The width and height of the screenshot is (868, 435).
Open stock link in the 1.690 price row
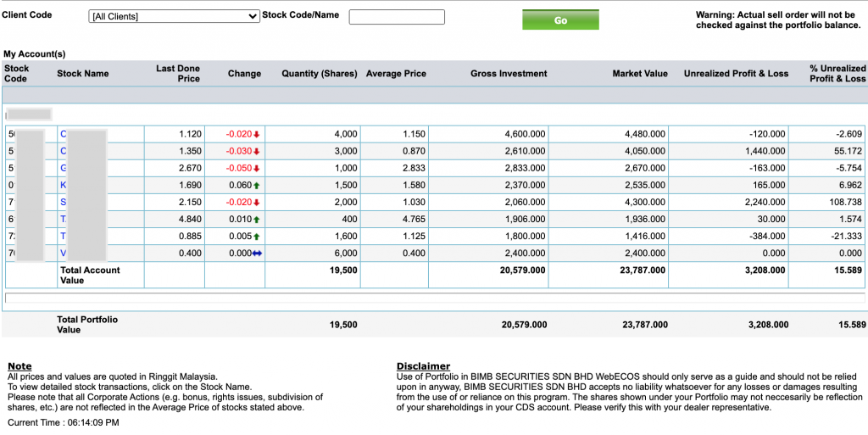pos(63,186)
